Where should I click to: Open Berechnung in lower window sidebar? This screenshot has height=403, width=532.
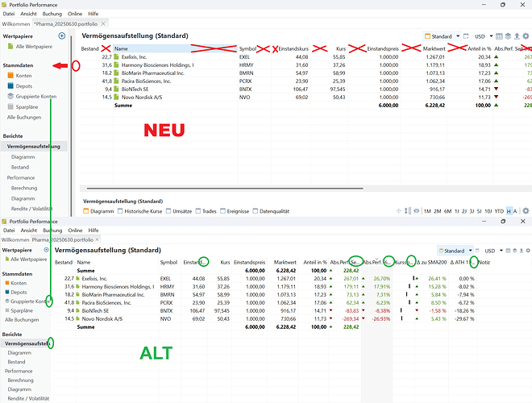point(20,380)
